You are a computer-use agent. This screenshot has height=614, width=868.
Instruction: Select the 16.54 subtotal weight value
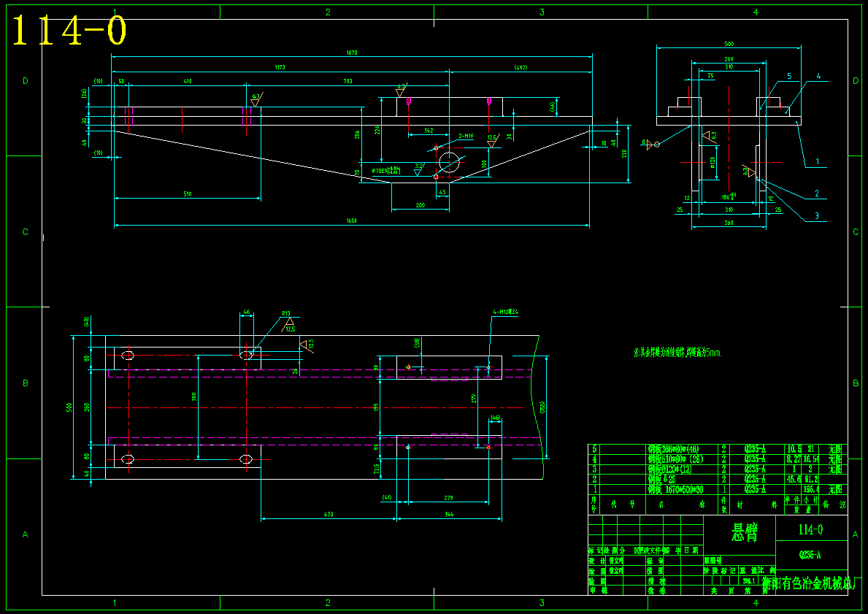810,459
